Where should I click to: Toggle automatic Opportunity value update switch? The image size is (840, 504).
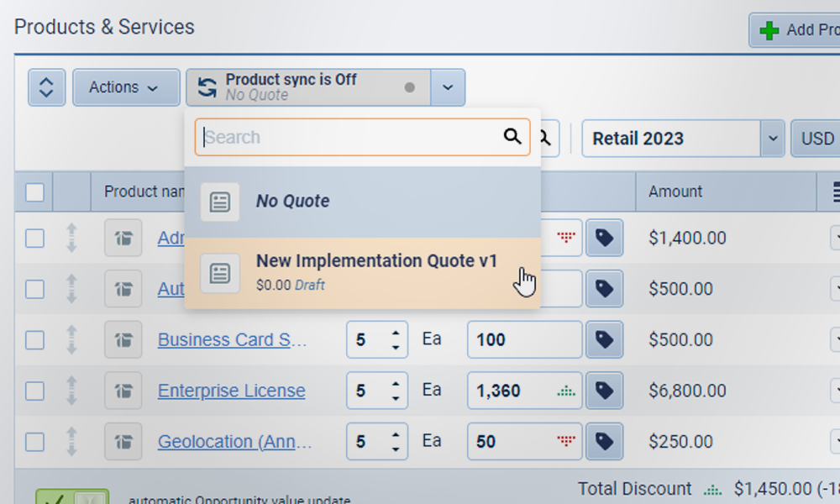pyautogui.click(x=72, y=499)
